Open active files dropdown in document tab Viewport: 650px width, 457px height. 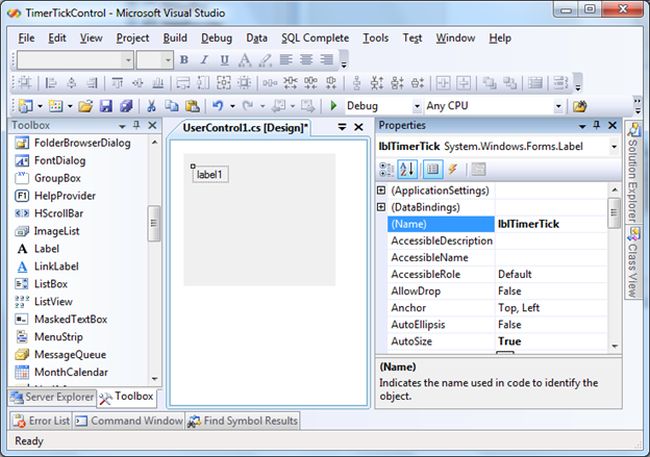[342, 127]
